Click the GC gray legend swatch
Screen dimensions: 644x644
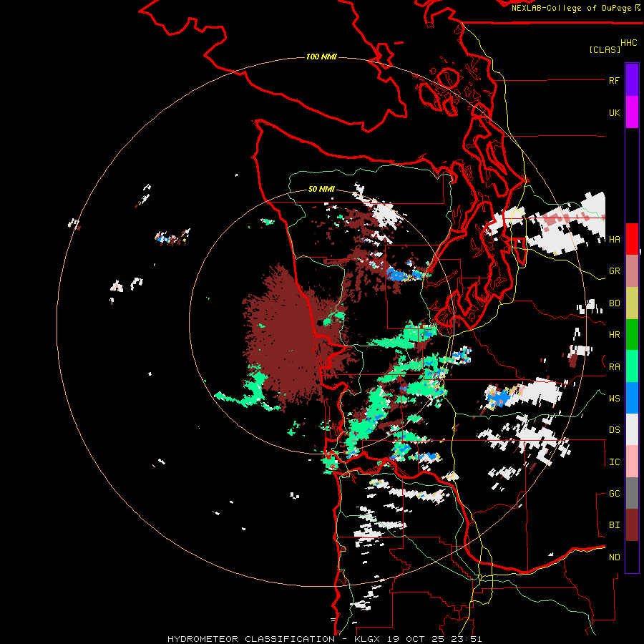point(632,493)
